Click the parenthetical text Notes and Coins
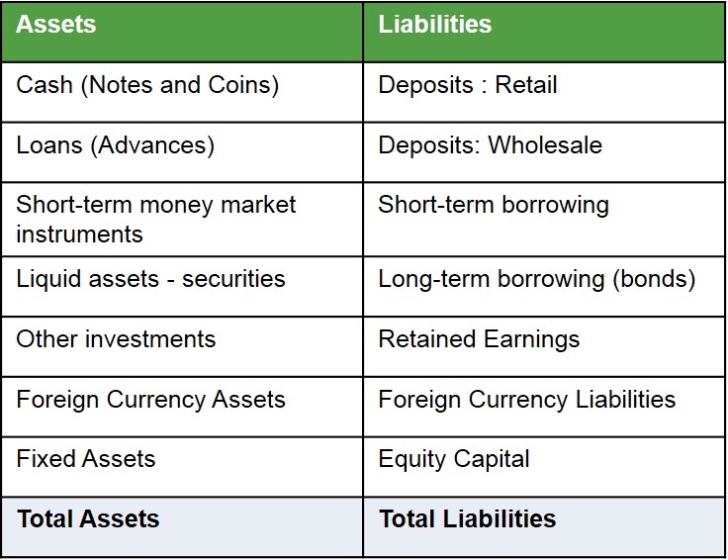The height and width of the screenshot is (560, 728). pos(178,85)
